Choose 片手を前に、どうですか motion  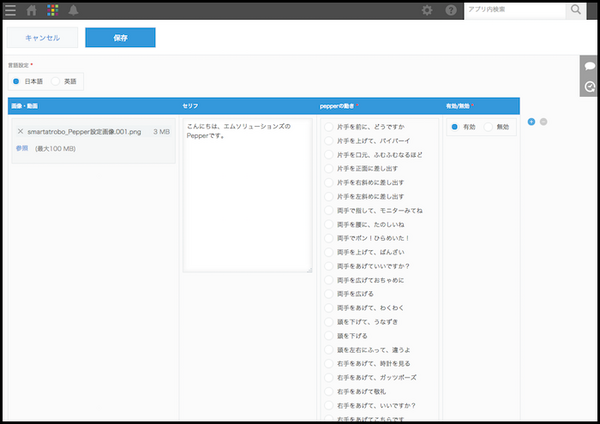pos(329,127)
